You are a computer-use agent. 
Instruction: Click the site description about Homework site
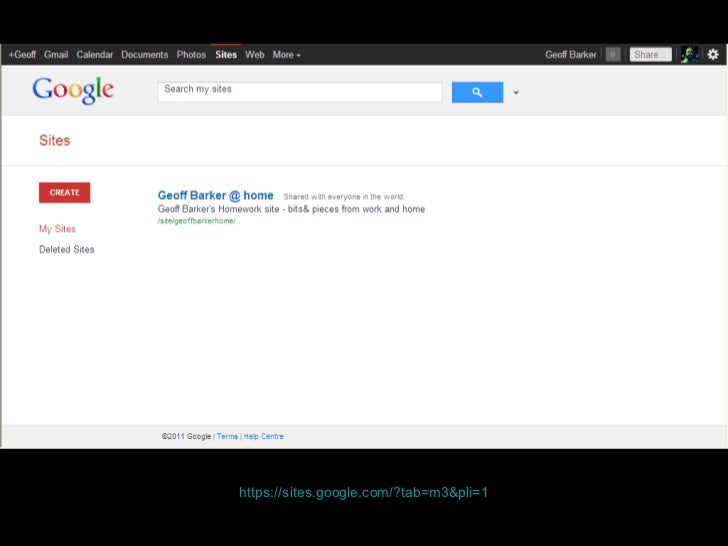click(291, 209)
